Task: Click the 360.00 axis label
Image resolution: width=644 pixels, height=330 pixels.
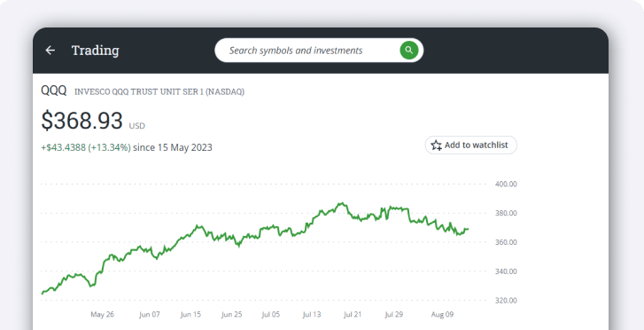Action: click(506, 242)
